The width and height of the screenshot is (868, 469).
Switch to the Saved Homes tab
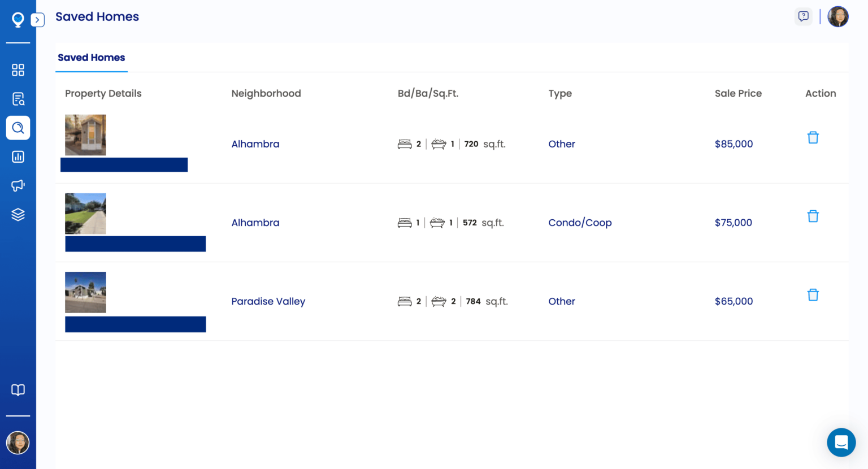point(91,57)
